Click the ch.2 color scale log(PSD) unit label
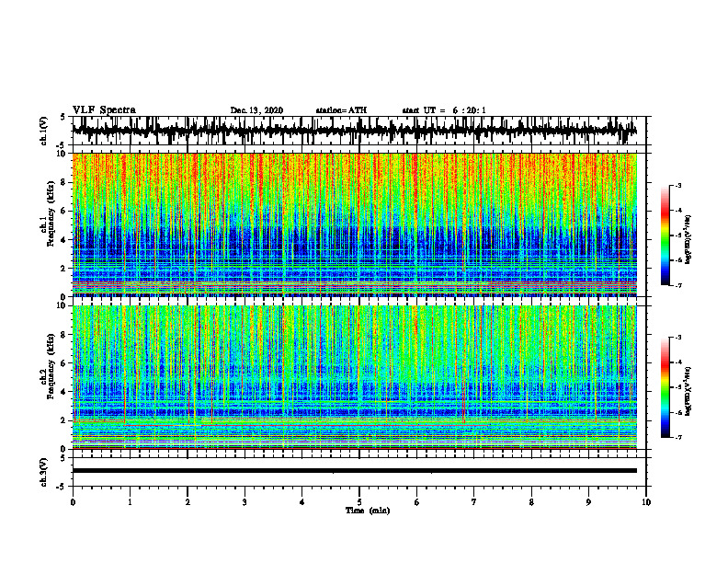This screenshot has height=563, width=728. pos(689,391)
